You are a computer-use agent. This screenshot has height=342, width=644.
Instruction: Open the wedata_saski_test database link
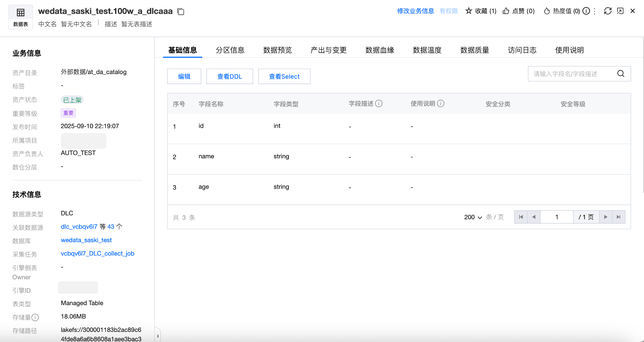(x=86, y=240)
